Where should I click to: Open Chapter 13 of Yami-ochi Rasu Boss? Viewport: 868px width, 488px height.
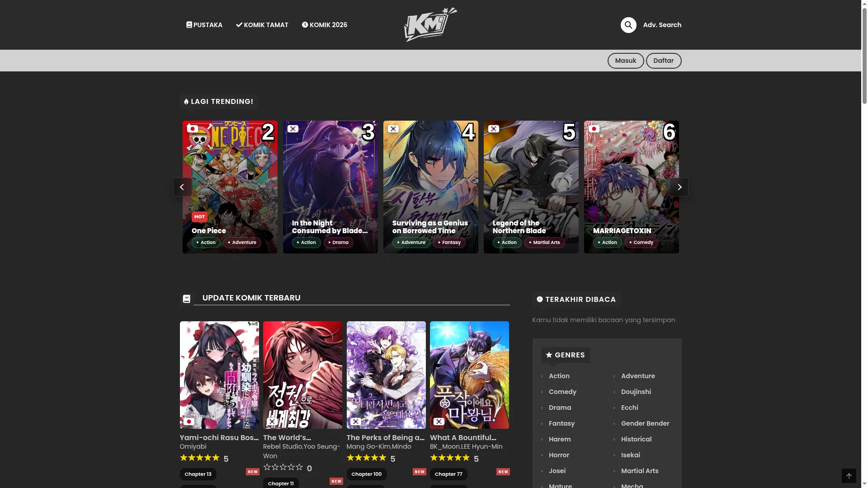(x=198, y=474)
